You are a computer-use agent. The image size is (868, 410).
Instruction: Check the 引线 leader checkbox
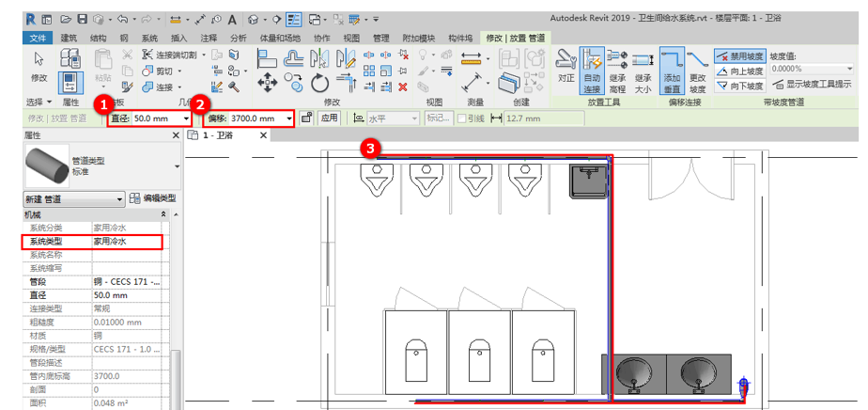pyautogui.click(x=461, y=118)
